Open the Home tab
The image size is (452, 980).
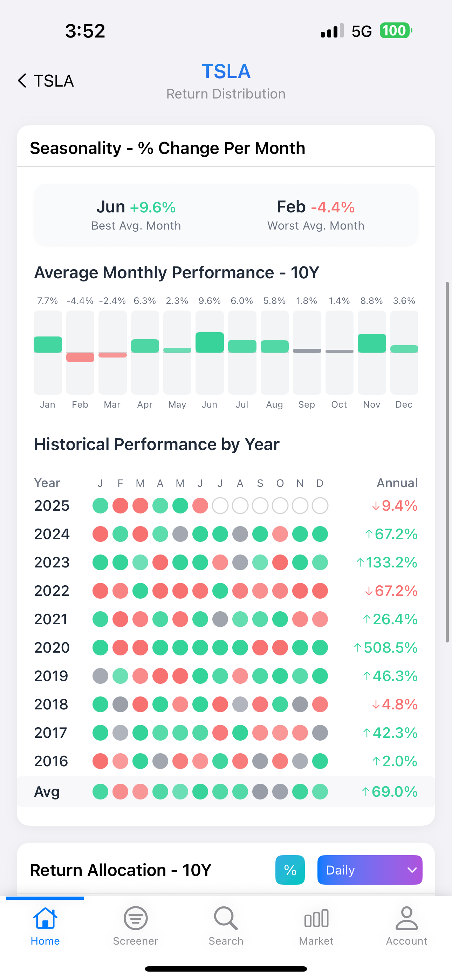[45, 926]
